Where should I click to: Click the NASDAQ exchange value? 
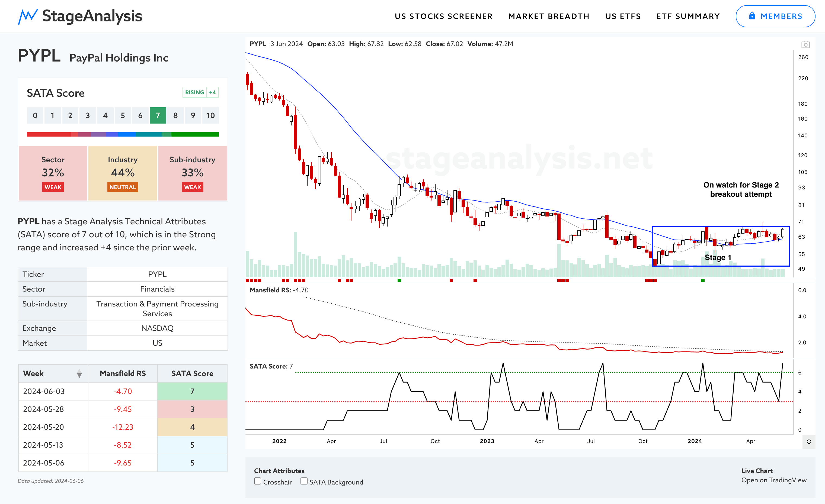click(x=157, y=328)
